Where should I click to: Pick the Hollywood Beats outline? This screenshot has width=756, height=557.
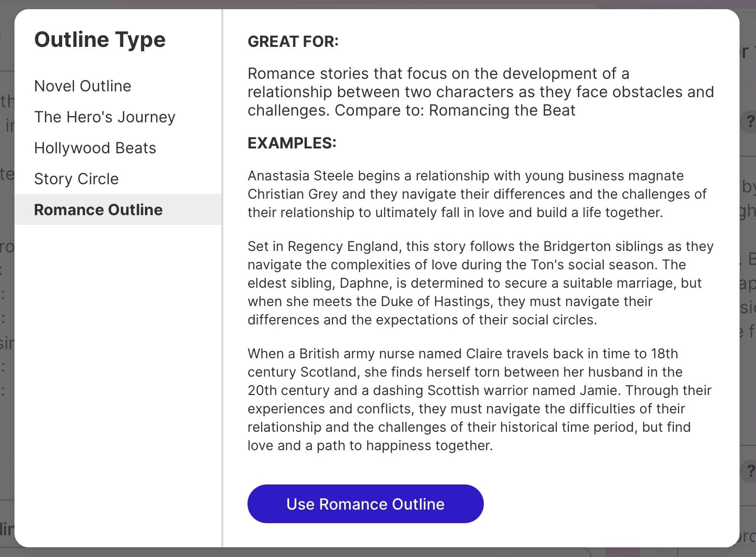click(95, 147)
